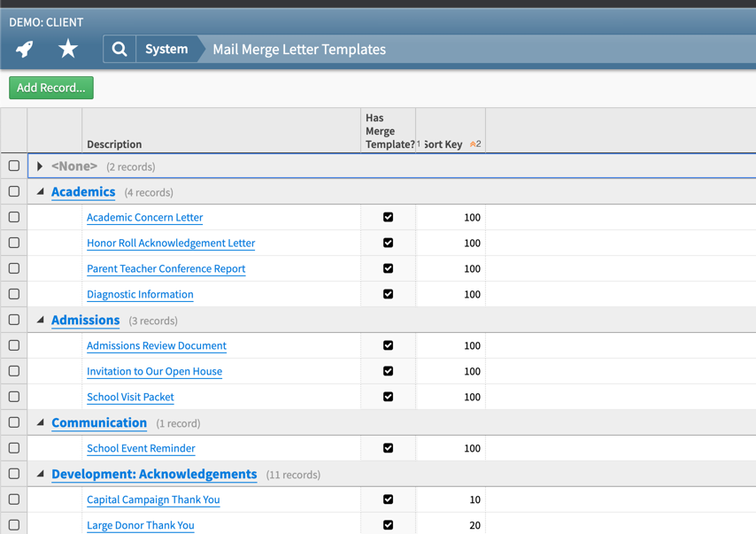Select the <None> group row checkbox

(x=14, y=166)
